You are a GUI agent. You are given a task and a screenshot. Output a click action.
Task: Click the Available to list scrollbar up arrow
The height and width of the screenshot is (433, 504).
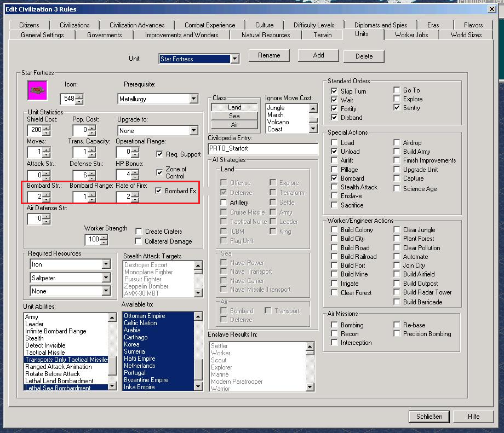(198, 316)
